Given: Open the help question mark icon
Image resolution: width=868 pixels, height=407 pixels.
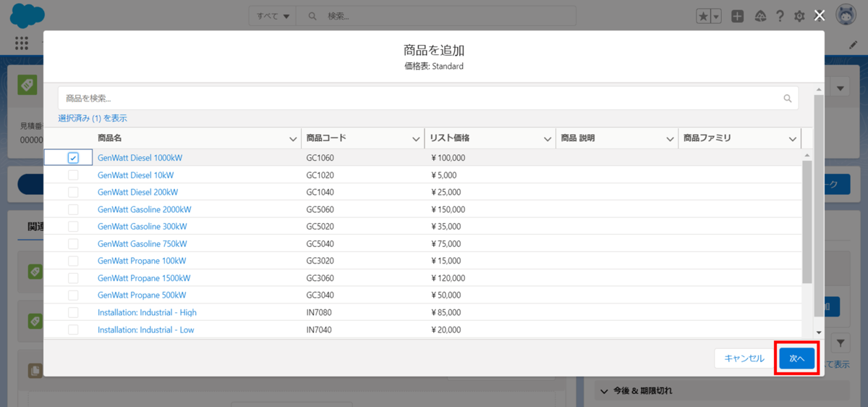Looking at the screenshot, I should tap(780, 16).
